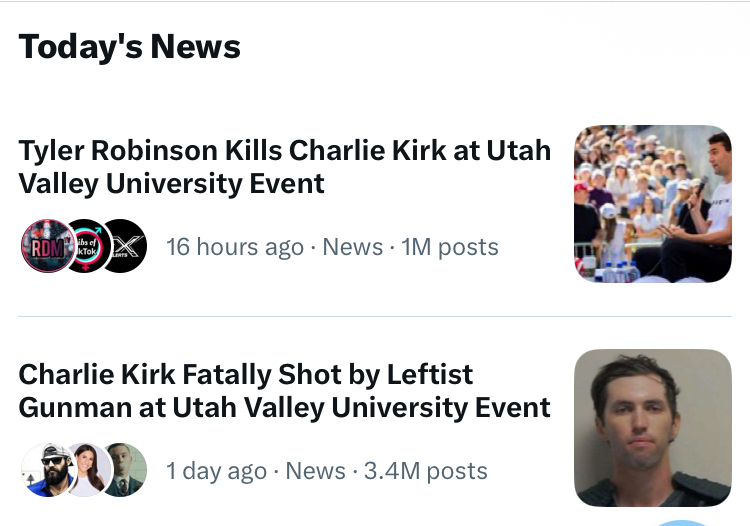Viewport: 750px width, 526px height.
Task: Click the '3.4M posts' count
Action: pos(426,471)
